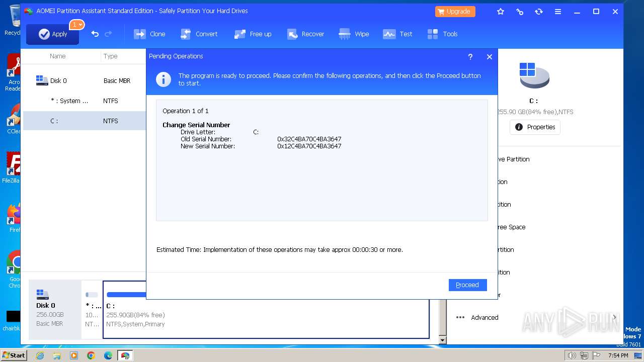Click the orange Upgrade button
The image size is (644, 362).
point(455,11)
